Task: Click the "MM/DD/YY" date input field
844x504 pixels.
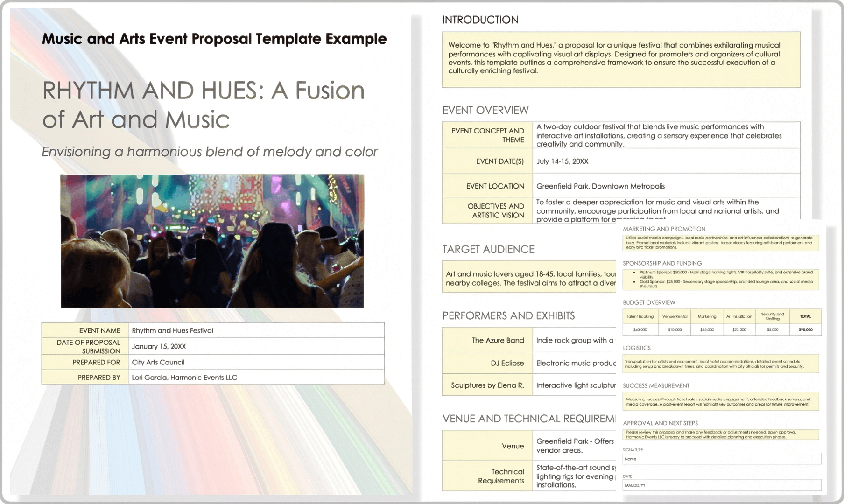Action: [722, 485]
